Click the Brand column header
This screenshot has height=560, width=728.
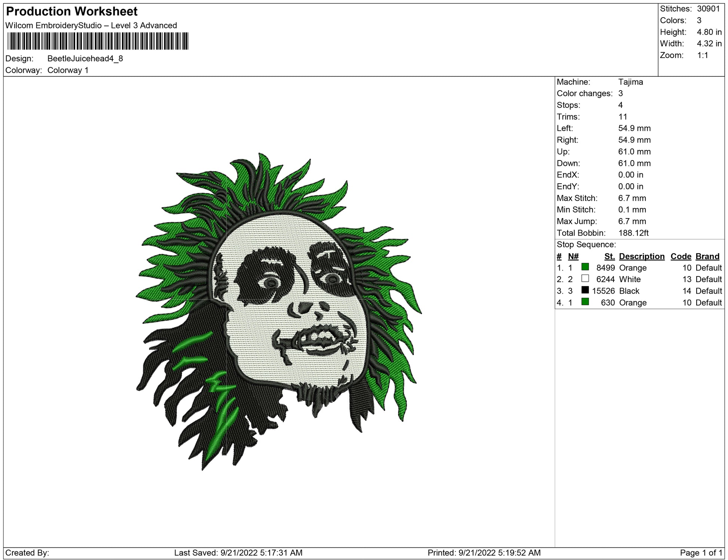(x=707, y=256)
